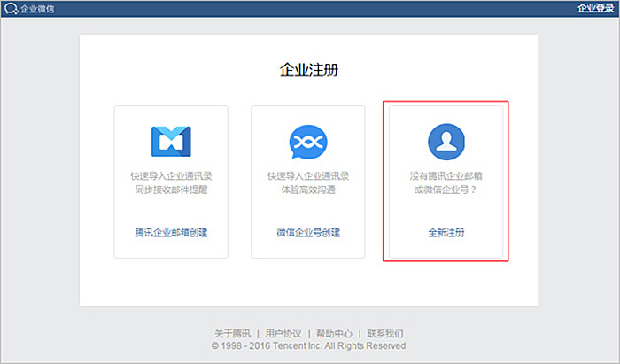Select 腾讯企业邮箱创建 option
Image resolution: width=620 pixels, height=364 pixels.
[171, 232]
